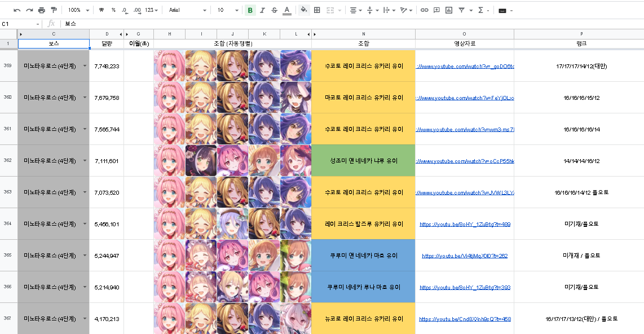Open the zoom 100% dropdown
The height and width of the screenshot is (334, 644).
79,10
